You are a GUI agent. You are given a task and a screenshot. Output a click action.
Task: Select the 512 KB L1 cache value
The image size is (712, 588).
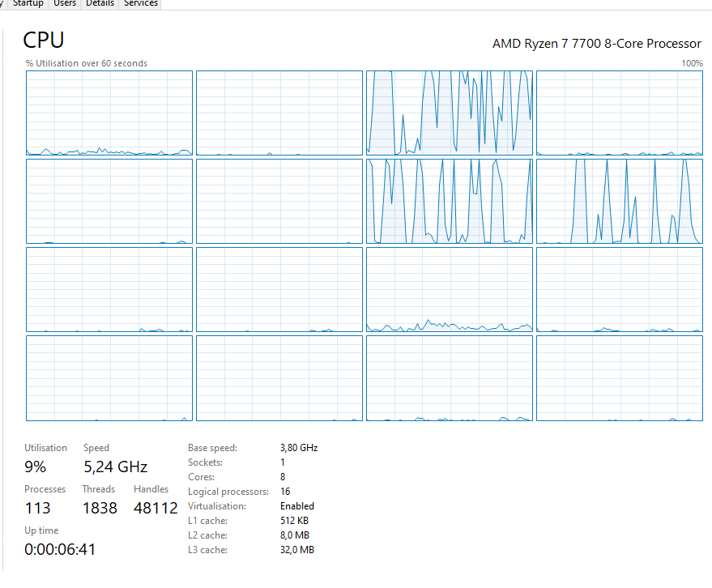[294, 520]
